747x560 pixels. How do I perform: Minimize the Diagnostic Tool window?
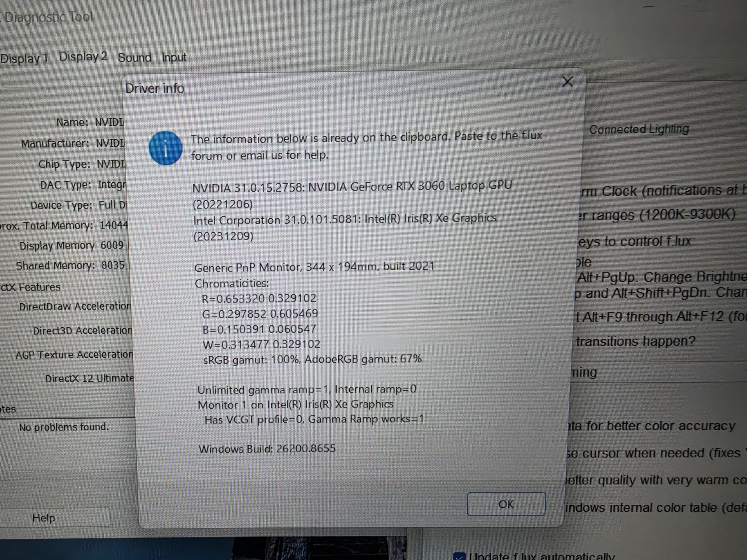pos(649,6)
